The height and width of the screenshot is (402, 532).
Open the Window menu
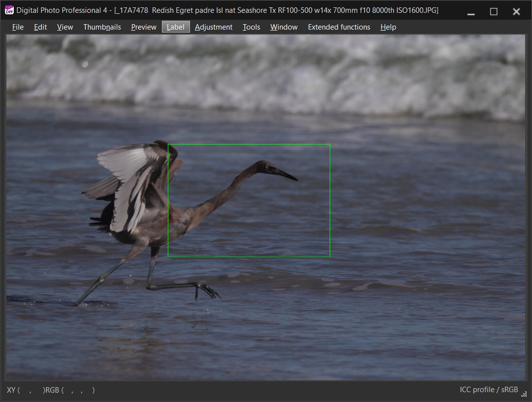[x=283, y=27]
